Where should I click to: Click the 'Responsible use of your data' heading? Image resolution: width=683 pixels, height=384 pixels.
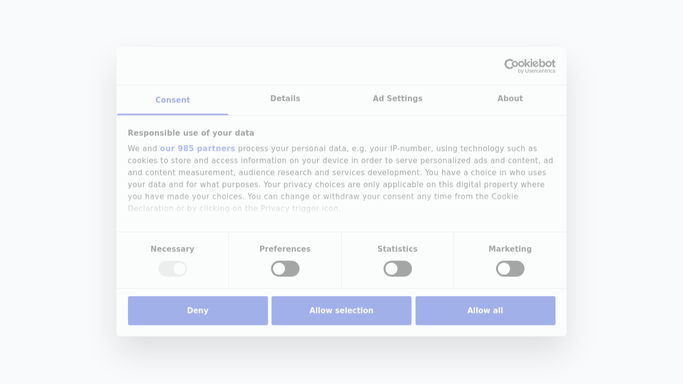click(x=191, y=133)
